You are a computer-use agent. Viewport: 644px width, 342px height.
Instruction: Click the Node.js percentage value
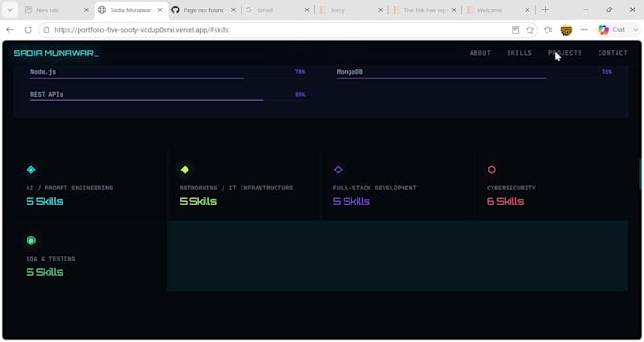click(300, 71)
